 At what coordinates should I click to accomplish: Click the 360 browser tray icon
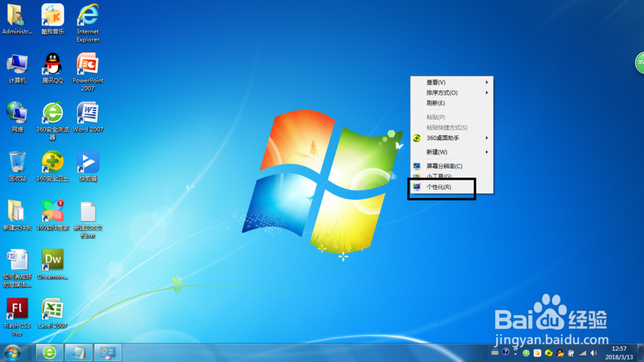pos(526,353)
